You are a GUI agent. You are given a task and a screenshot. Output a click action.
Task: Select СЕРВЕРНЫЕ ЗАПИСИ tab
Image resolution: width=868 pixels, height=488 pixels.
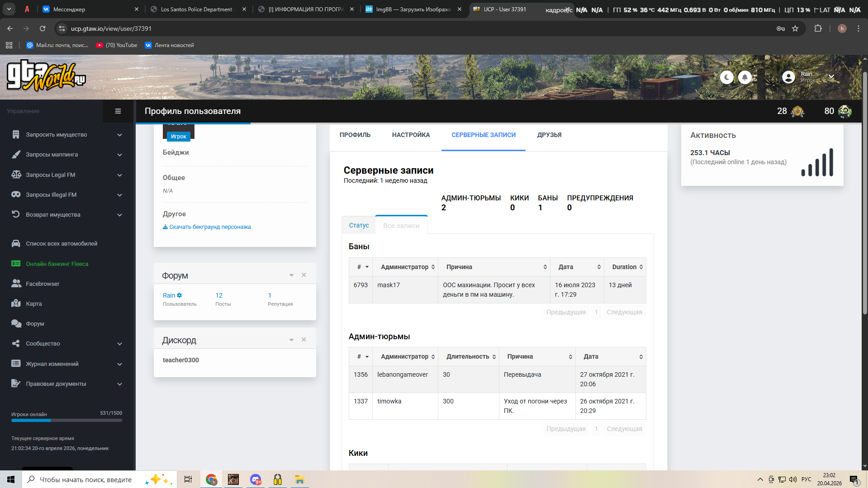(x=484, y=135)
